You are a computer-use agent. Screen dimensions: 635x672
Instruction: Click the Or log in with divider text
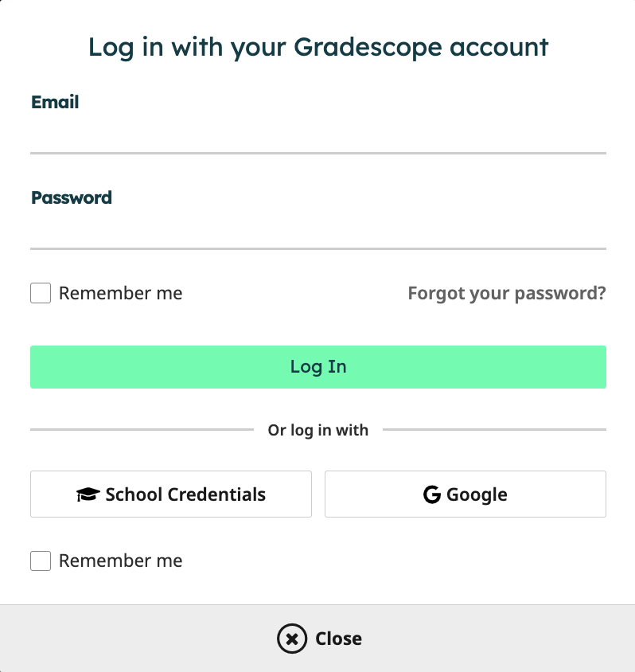(317, 430)
